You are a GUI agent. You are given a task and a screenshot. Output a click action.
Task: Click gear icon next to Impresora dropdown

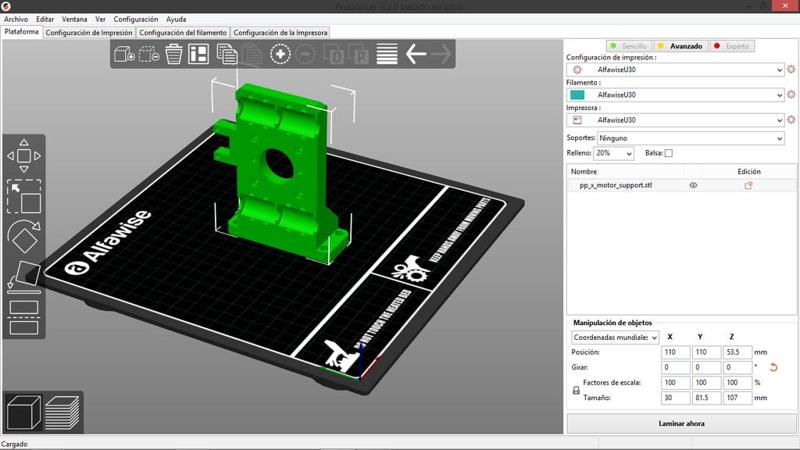pyautogui.click(x=791, y=119)
